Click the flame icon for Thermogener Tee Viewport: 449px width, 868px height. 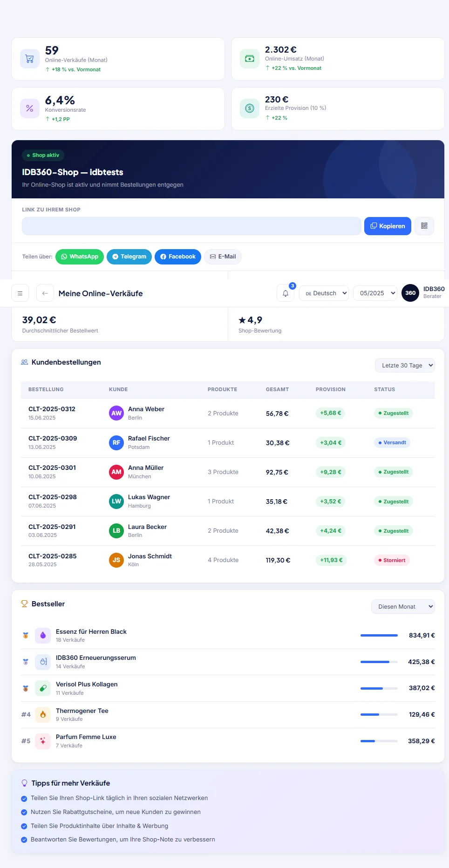(43, 714)
